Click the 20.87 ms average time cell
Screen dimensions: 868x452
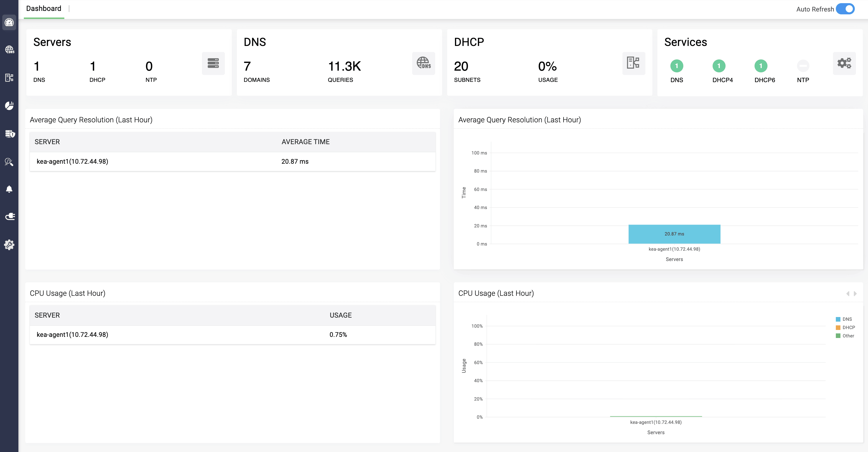tap(295, 162)
